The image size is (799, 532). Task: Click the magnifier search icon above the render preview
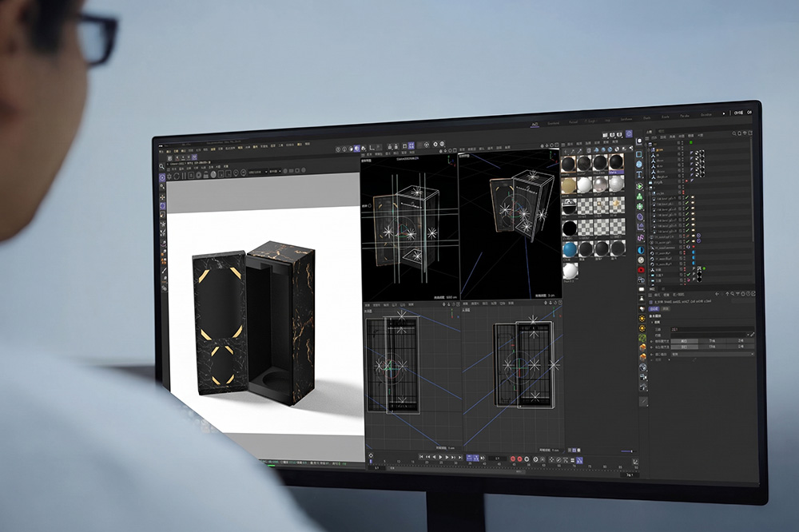(x=161, y=167)
